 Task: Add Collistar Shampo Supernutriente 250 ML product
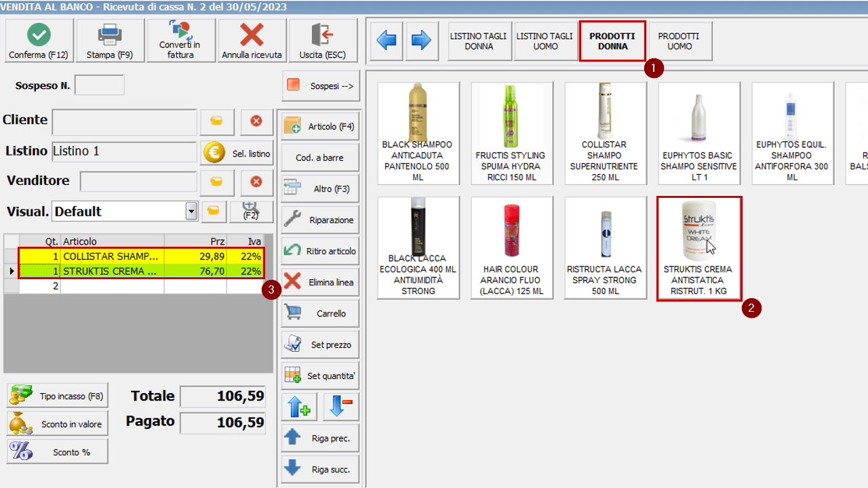(606, 134)
